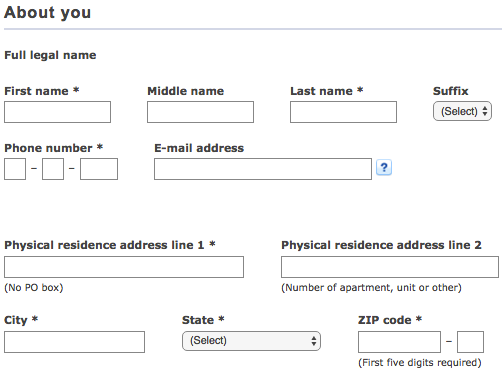This screenshot has height=372, width=502.
Task: Open the Suffix select dropdown
Action: 462,111
